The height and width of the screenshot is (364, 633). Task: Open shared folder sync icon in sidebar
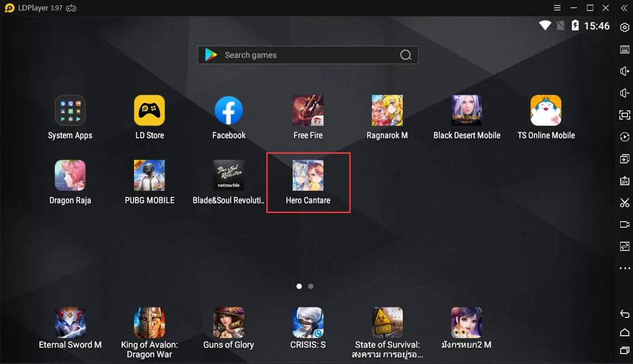pyautogui.click(x=625, y=246)
